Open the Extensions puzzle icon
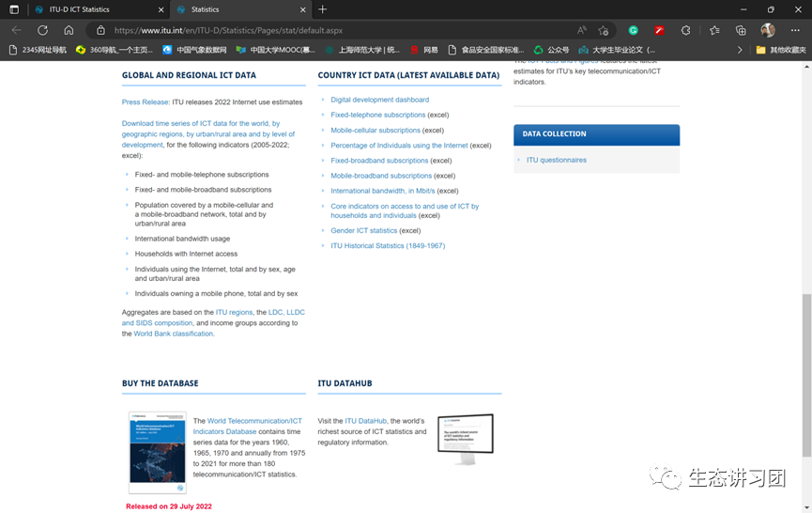The height and width of the screenshot is (513, 812). click(685, 31)
